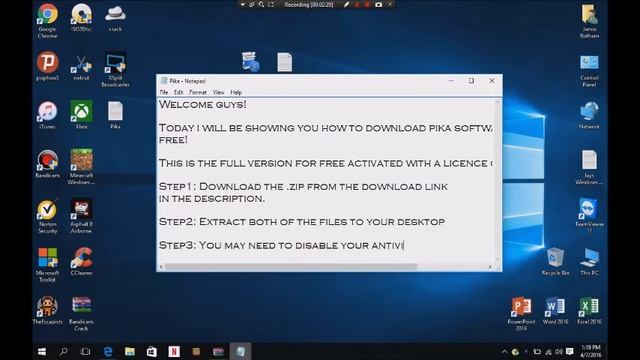Click the pencil draw icon in recording bar

tap(347, 4)
